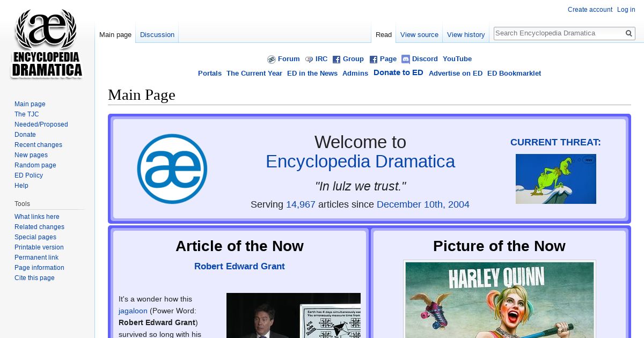
Task: Click ED Bookmarklet link
Action: pyautogui.click(x=514, y=74)
